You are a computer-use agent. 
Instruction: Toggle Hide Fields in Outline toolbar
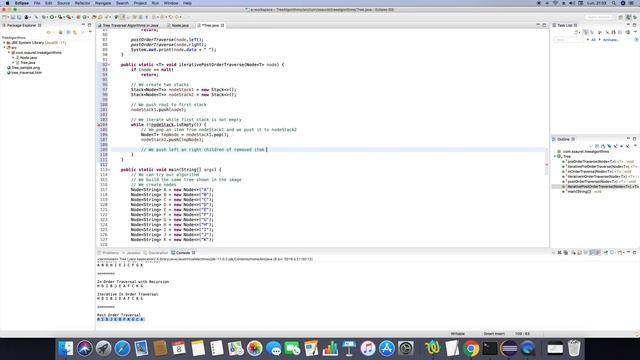(x=609, y=146)
